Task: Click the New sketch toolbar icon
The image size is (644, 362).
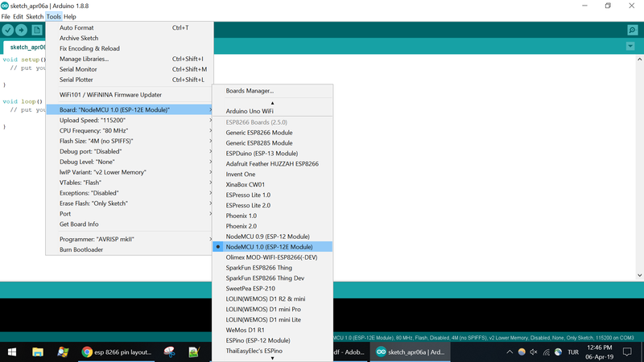Action: coord(37,30)
